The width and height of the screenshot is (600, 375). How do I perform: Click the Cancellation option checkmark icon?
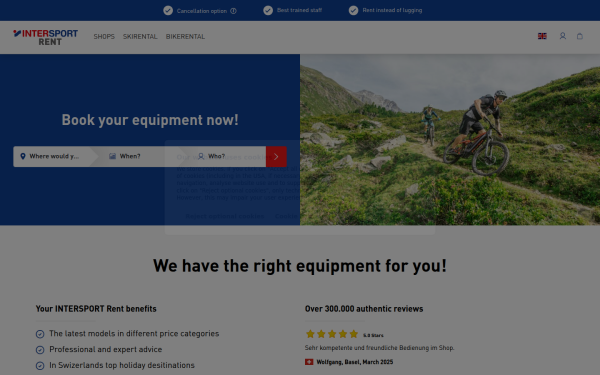click(x=168, y=10)
